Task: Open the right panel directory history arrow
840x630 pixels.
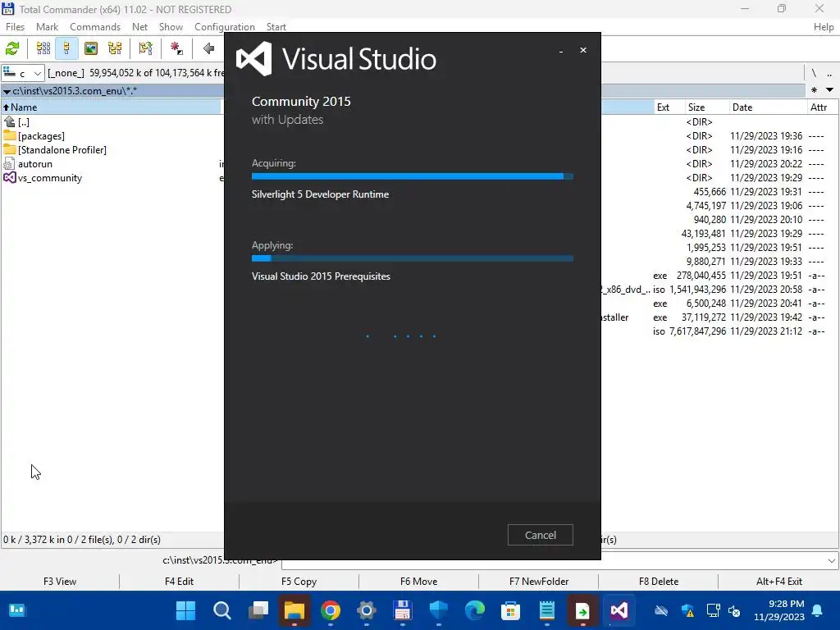Action: (x=829, y=90)
